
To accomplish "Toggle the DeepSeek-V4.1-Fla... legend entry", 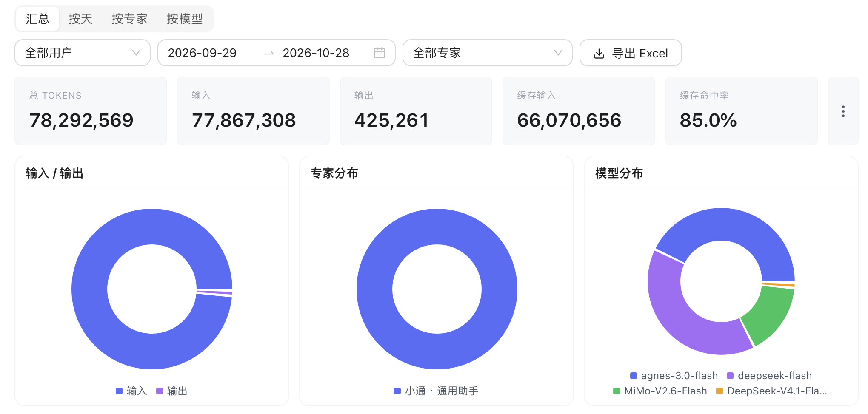I will click(771, 391).
